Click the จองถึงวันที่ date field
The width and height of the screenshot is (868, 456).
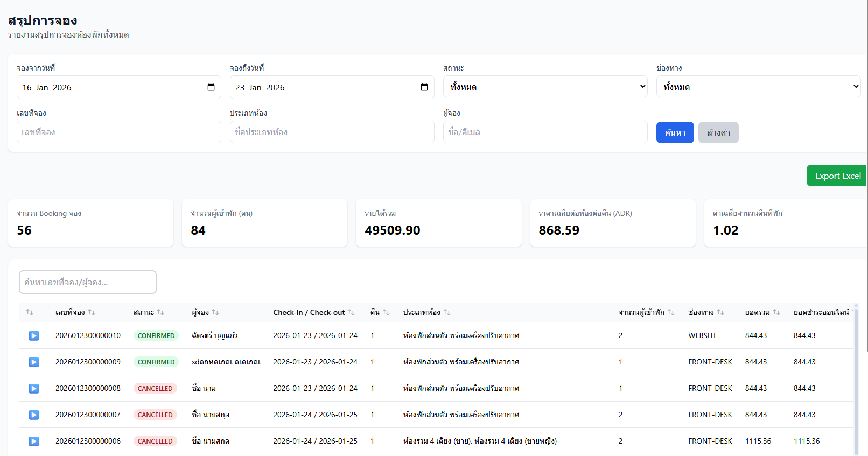(332, 87)
